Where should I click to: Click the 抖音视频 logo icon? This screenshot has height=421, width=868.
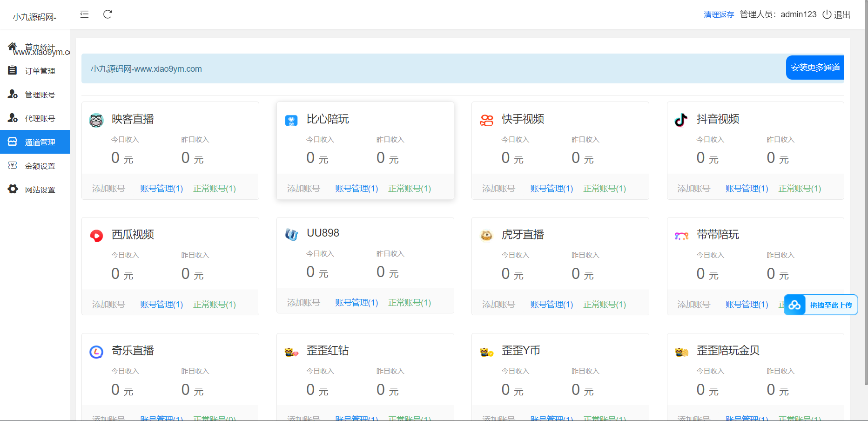tap(681, 120)
